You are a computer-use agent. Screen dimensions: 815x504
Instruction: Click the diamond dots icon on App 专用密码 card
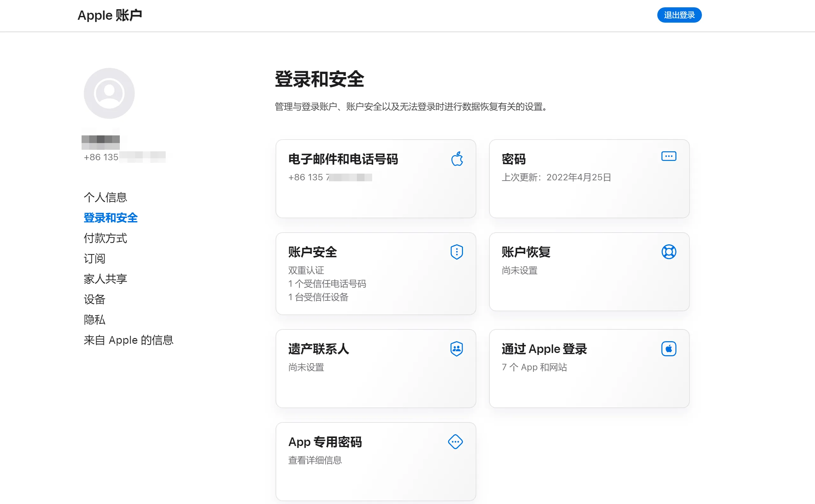click(x=455, y=442)
